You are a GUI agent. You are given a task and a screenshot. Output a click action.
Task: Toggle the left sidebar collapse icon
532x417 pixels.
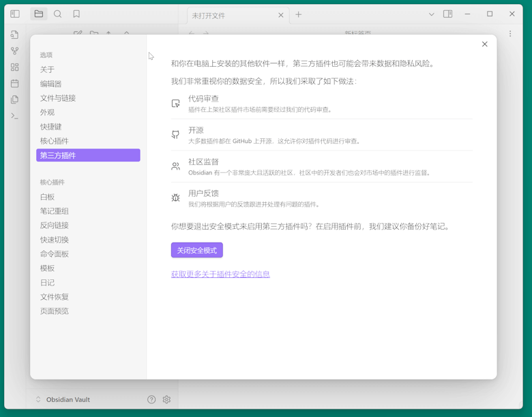point(15,14)
